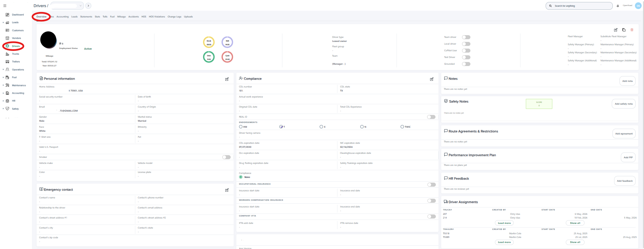The width and height of the screenshot is (644, 249).
Task: Edit driver profile using pencil icon
Action: click(616, 30)
